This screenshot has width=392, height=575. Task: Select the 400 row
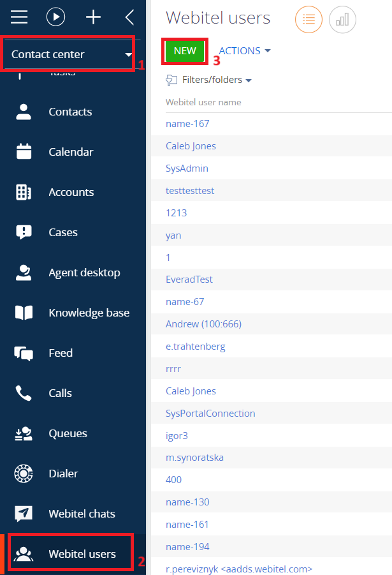tap(272, 480)
